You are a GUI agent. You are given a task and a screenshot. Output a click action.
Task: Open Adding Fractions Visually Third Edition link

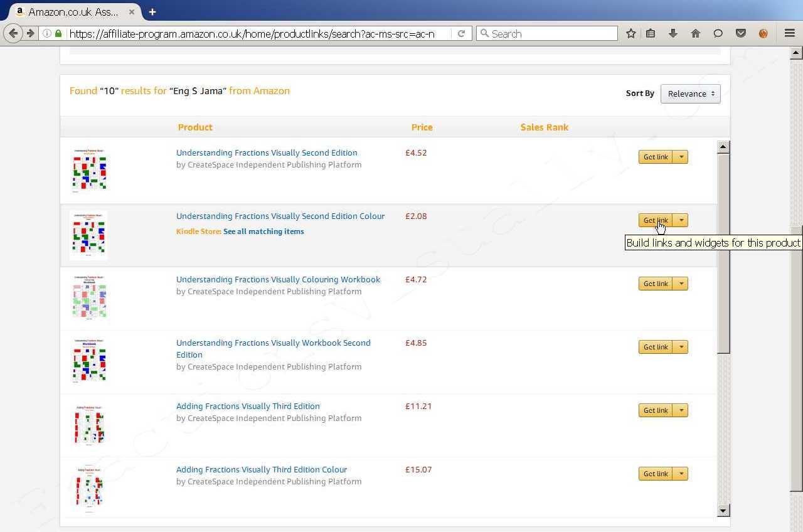tap(248, 406)
